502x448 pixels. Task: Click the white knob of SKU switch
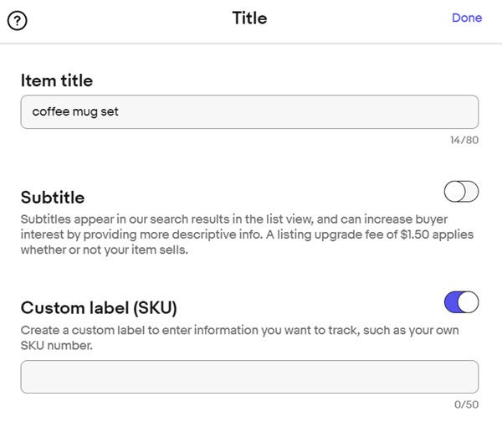tap(469, 301)
